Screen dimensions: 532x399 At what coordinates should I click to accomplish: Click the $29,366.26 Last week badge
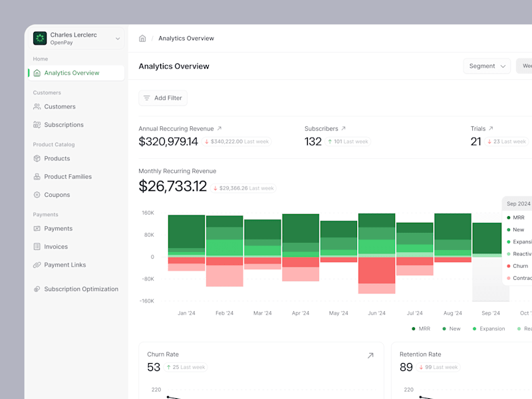243,188
